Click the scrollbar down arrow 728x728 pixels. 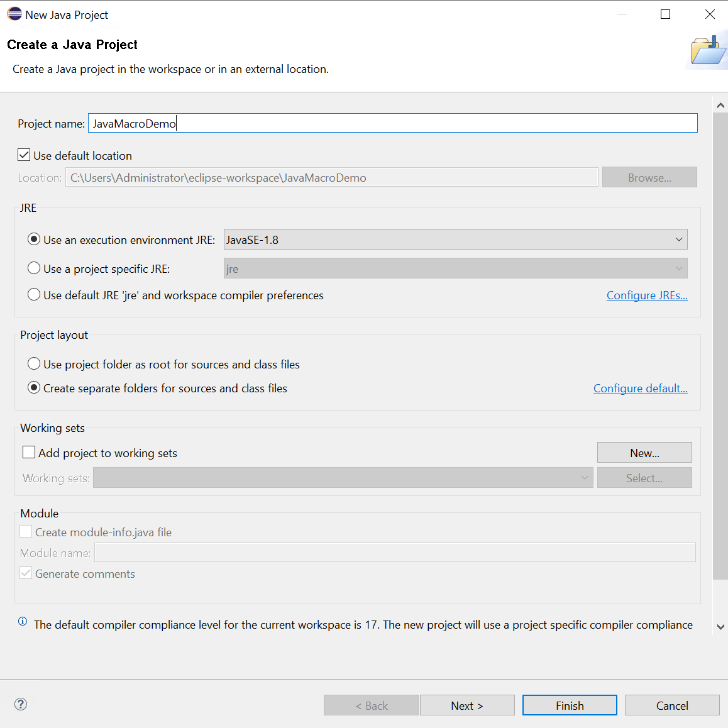click(720, 627)
